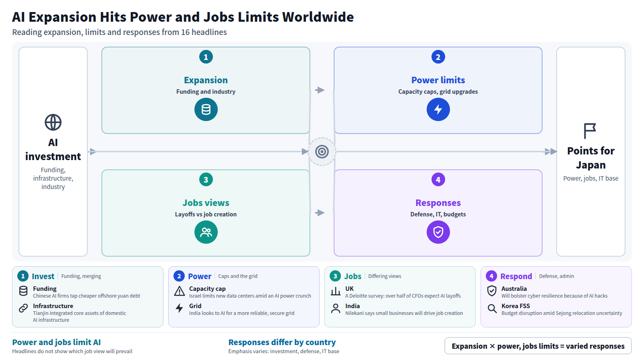Click the lightning bolt icon in Power limits
The height and width of the screenshot is (362, 644).
click(x=438, y=109)
